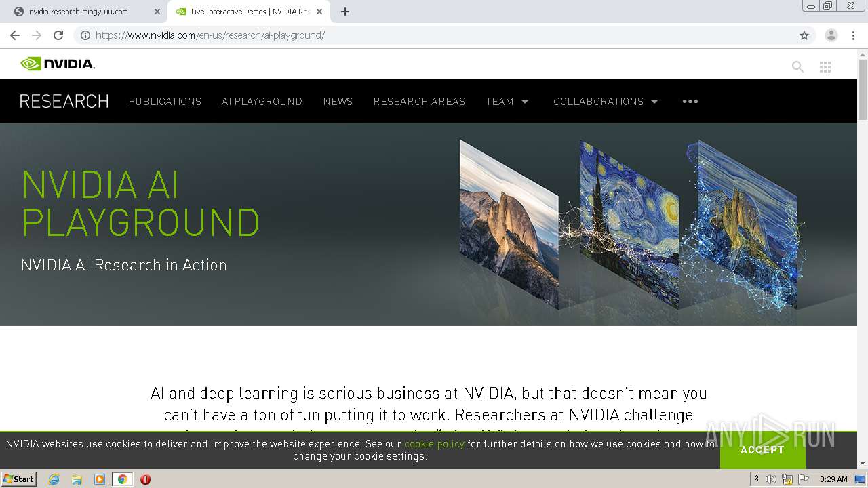Click the Chrome taskbar icon
This screenshot has height=488, width=868.
123,479
